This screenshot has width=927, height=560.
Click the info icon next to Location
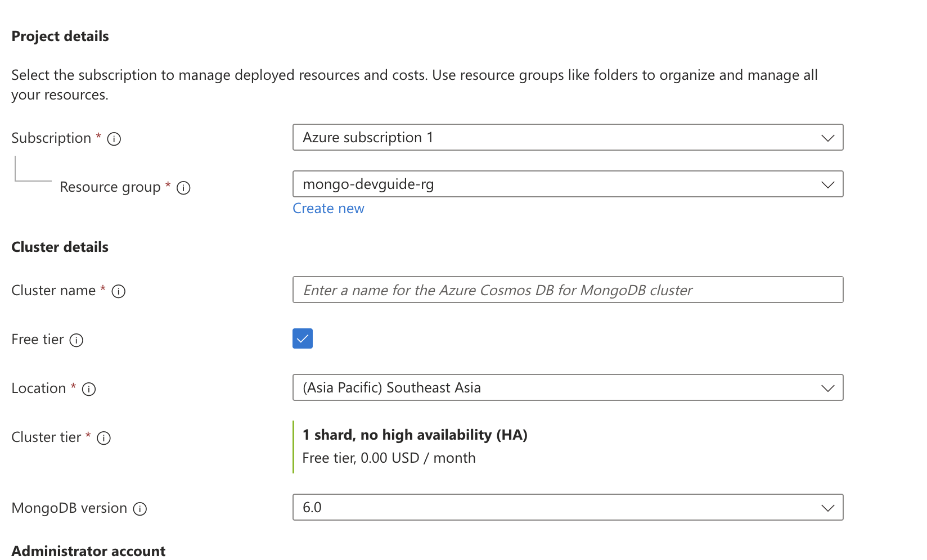[89, 389]
